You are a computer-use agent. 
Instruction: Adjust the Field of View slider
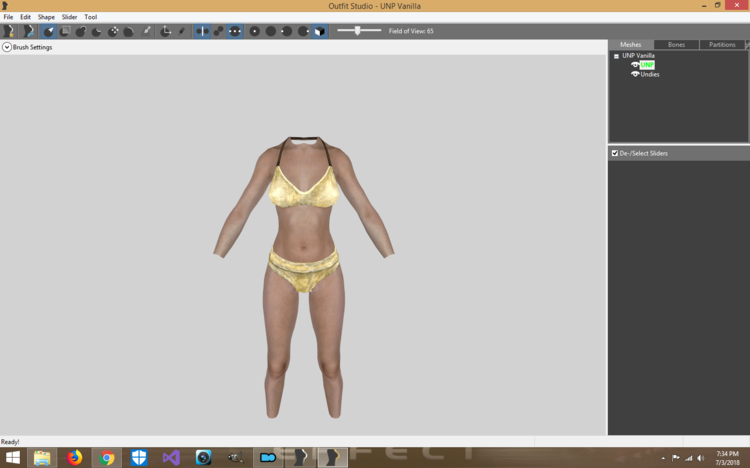click(x=359, y=31)
